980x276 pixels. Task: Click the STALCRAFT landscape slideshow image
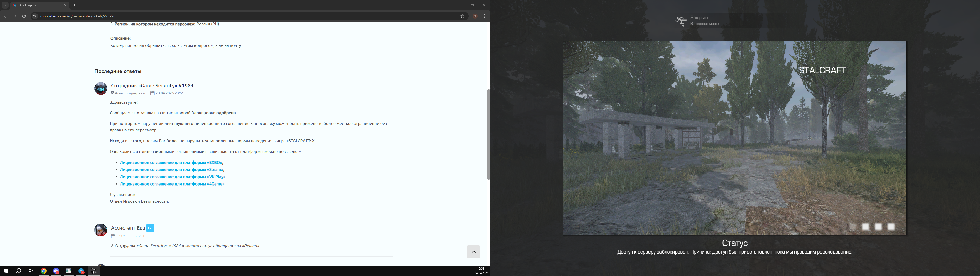tap(735, 138)
